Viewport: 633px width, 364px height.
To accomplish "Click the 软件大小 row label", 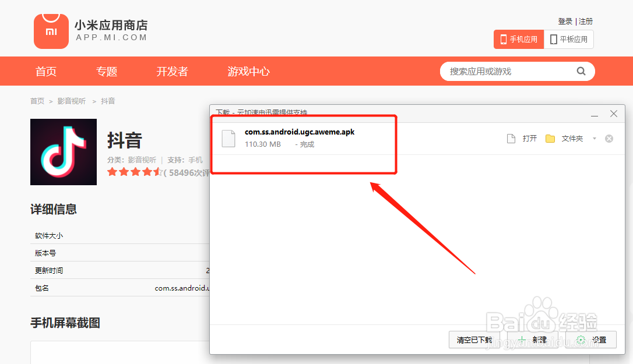I will coord(49,236).
